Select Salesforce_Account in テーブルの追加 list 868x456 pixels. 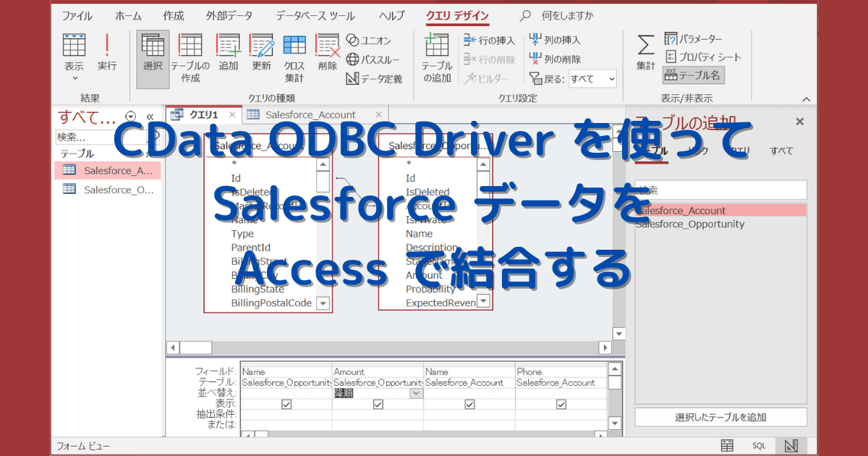720,211
